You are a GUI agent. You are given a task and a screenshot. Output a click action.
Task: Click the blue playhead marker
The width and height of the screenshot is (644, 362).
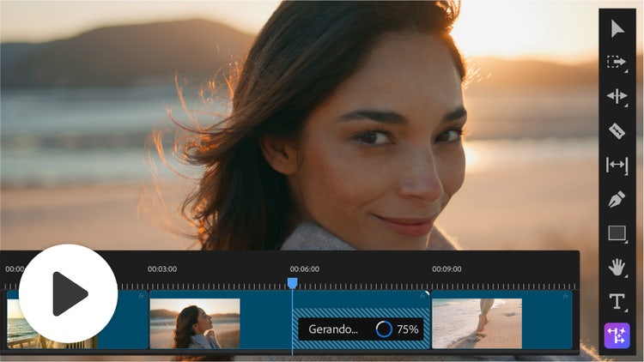(292, 283)
